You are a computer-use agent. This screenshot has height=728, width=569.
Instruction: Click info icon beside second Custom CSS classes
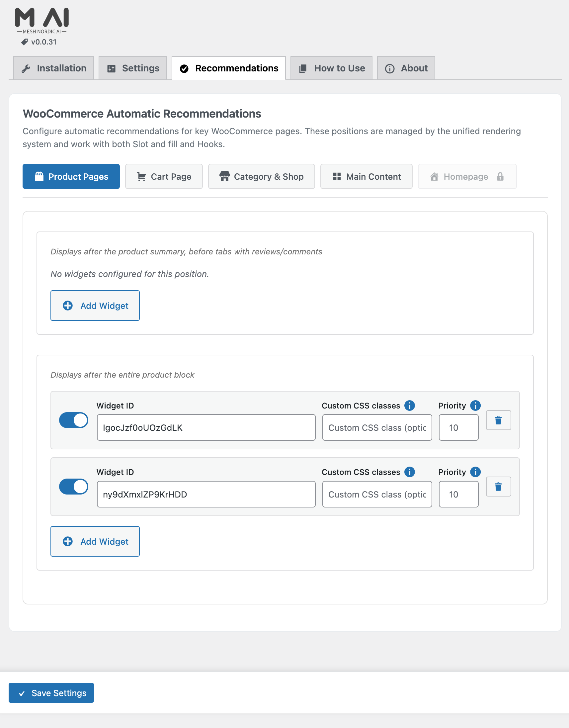click(x=409, y=472)
